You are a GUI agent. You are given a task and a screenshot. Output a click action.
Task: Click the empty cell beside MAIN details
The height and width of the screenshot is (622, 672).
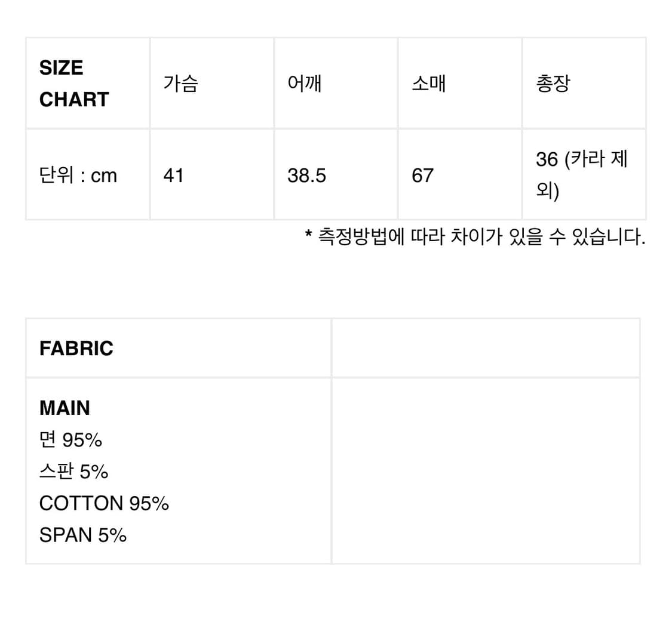pos(485,470)
